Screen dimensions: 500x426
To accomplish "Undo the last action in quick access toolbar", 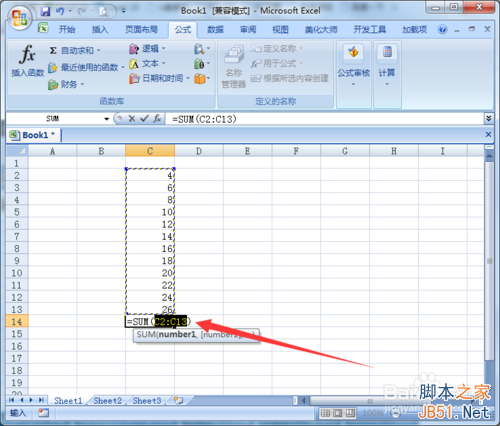I will click(60, 12).
